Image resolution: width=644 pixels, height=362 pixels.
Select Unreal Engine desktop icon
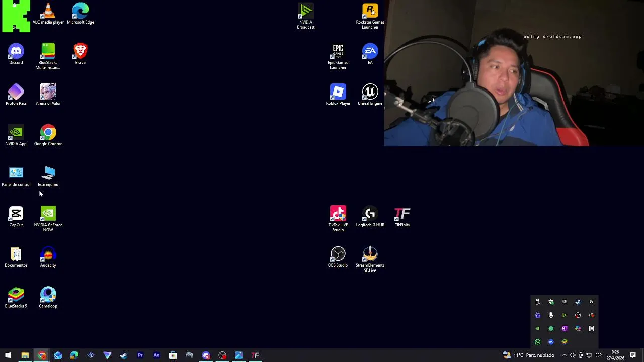tap(370, 95)
